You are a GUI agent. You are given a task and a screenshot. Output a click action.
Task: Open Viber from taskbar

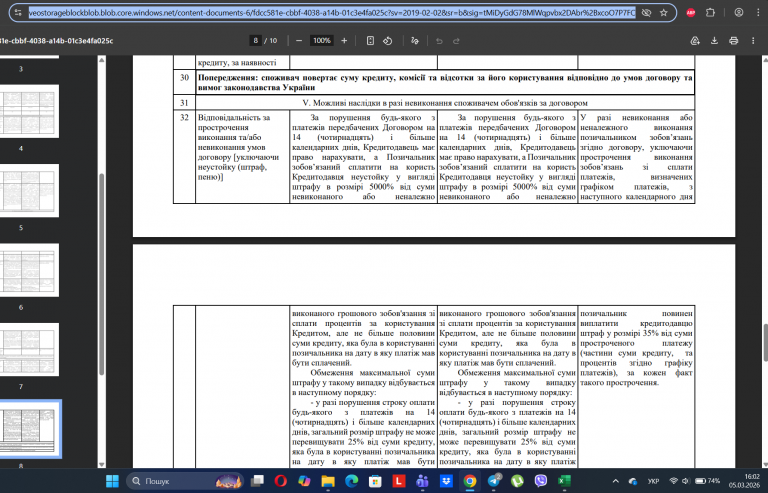(541, 481)
